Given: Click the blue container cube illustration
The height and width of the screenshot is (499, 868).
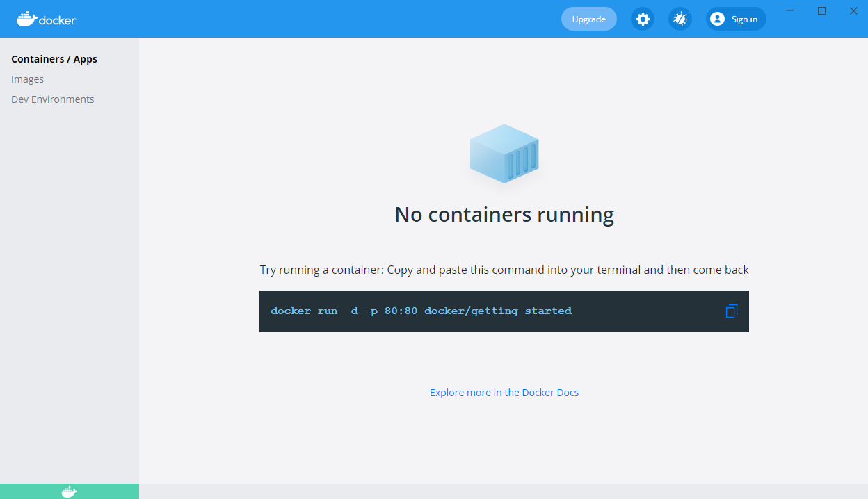Looking at the screenshot, I should click(x=504, y=154).
